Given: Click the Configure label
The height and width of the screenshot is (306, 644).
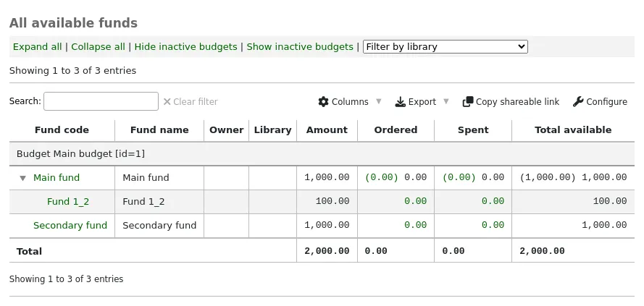Looking at the screenshot, I should [x=606, y=102].
